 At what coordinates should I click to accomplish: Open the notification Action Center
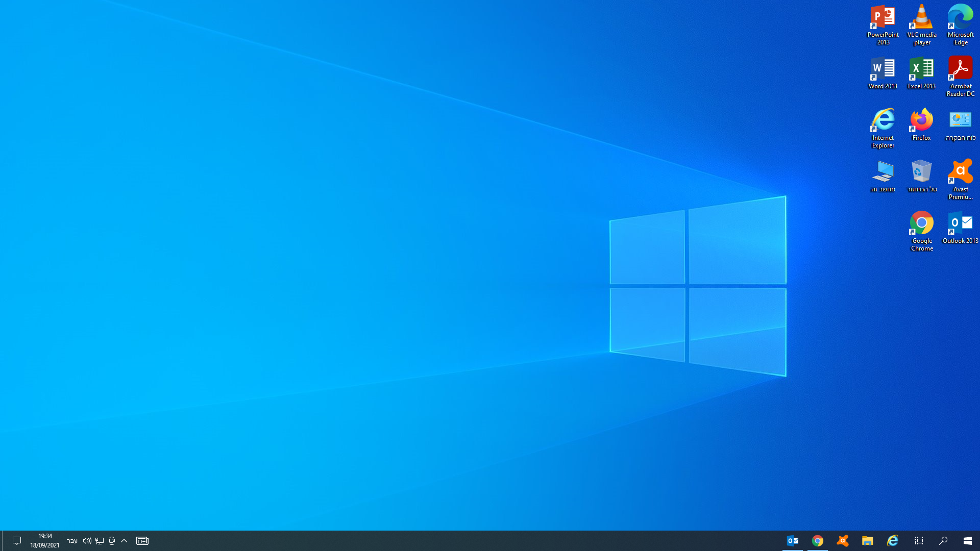point(16,541)
